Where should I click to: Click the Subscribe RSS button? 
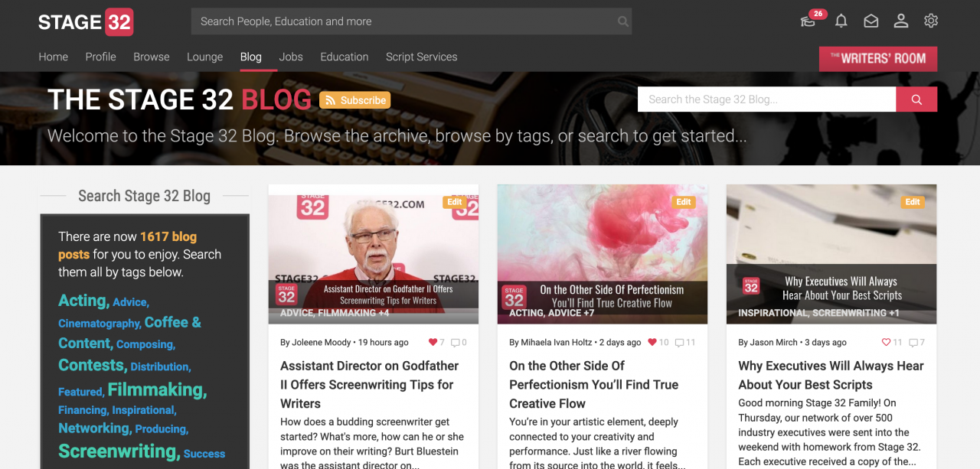point(354,100)
